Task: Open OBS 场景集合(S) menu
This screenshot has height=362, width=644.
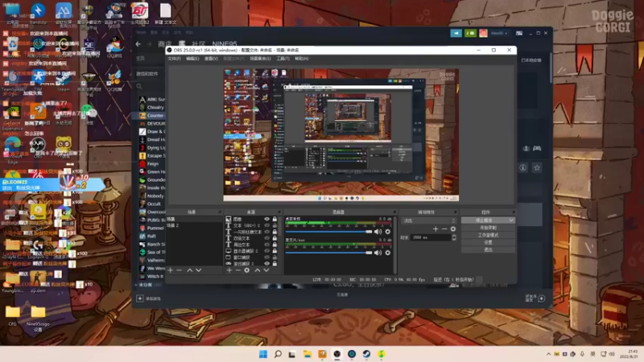Action: (260, 59)
